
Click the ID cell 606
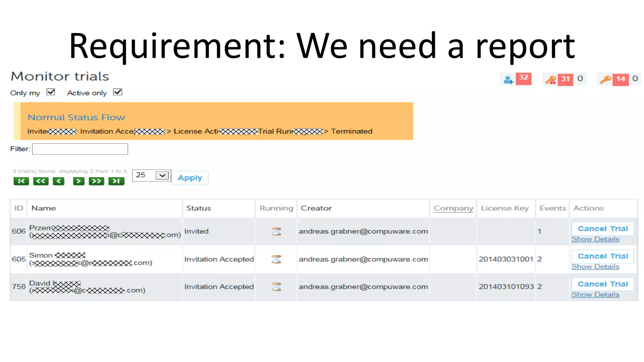[x=19, y=231]
